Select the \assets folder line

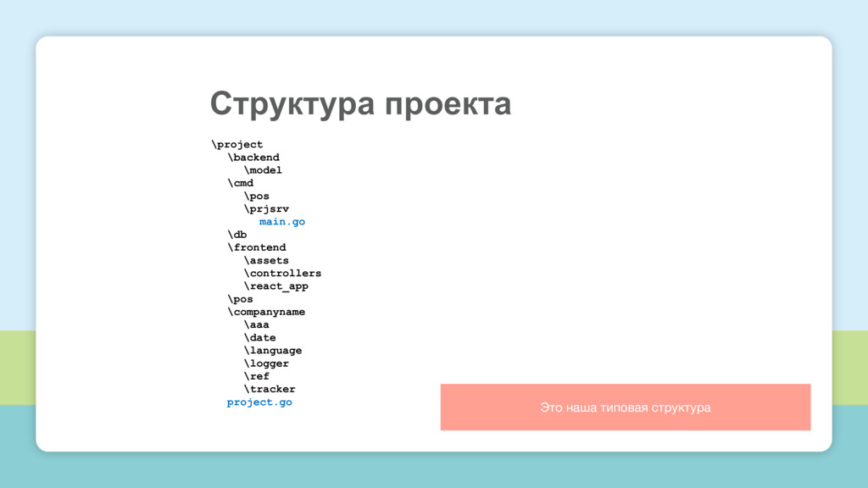tap(266, 260)
